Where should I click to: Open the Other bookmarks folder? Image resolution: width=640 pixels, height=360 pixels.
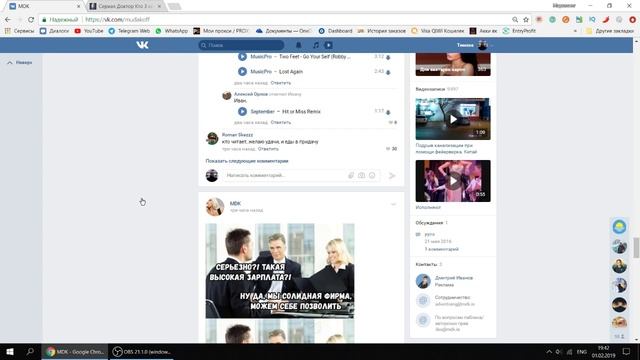[610, 31]
